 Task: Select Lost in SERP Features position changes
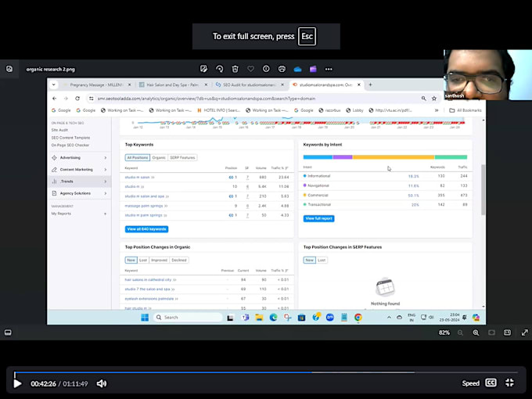[322, 261]
